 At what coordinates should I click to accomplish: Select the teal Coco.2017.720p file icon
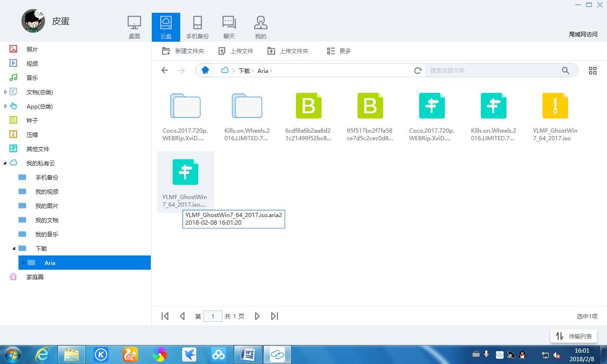(x=432, y=106)
